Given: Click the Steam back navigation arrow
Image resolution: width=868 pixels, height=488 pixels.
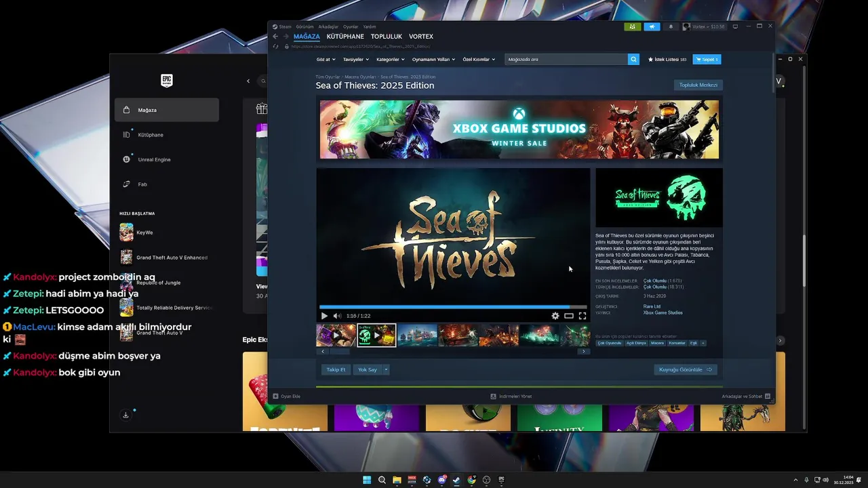Looking at the screenshot, I should pyautogui.click(x=275, y=37).
